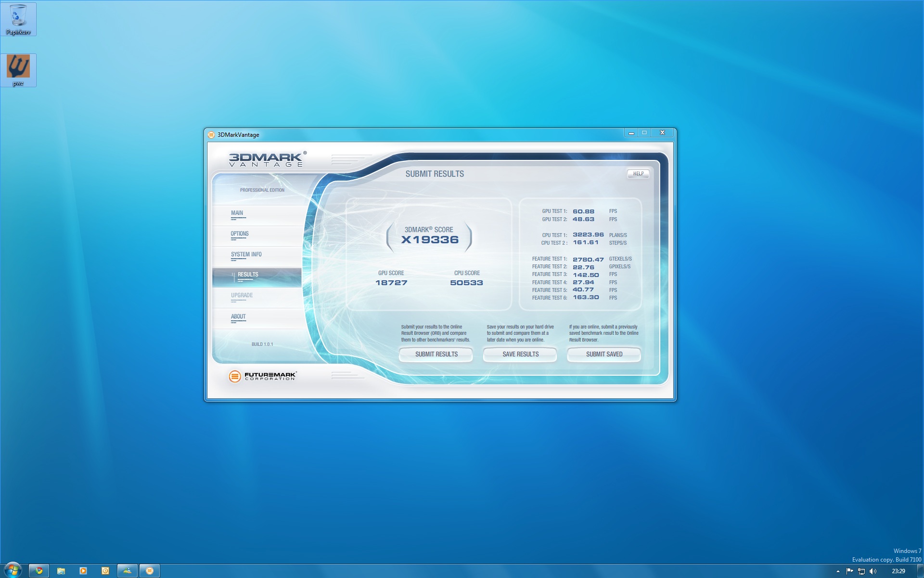The image size is (924, 578).
Task: Click GPU Test 2 value 48.63
Action: tap(583, 219)
